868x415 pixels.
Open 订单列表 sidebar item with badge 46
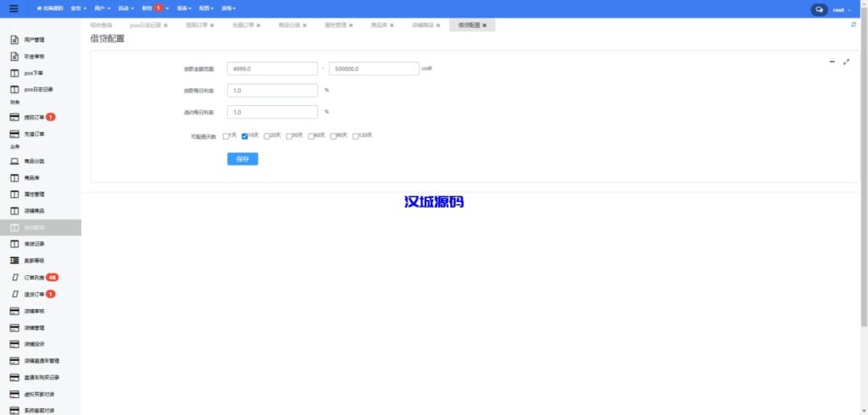tap(41, 277)
